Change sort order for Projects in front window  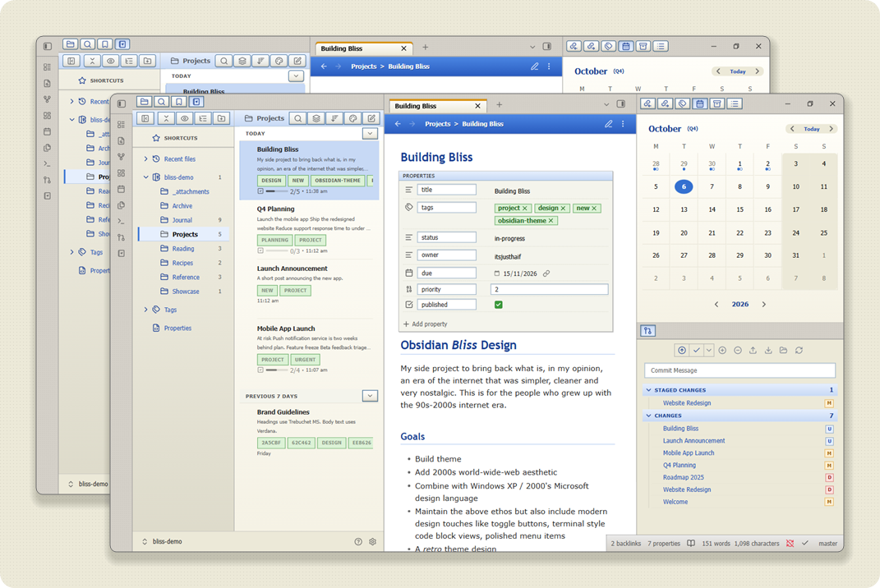pos(334,118)
